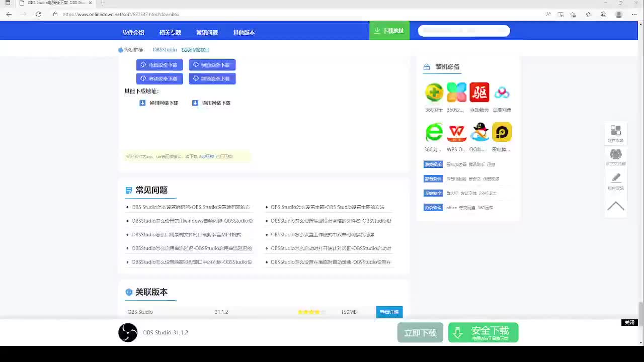
Task: Click the 电信安全下载 button
Action: pyautogui.click(x=159, y=65)
